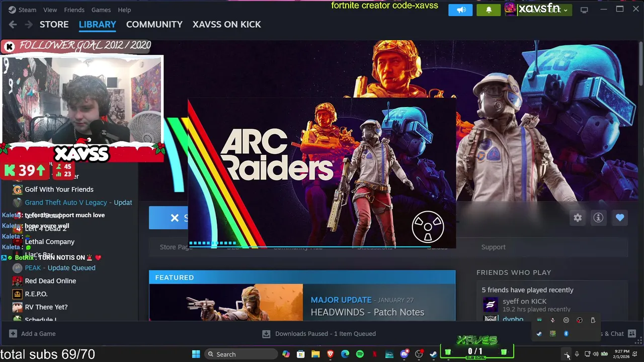
Task: Select PEAK - Update Queued entry
Action: pos(60,268)
